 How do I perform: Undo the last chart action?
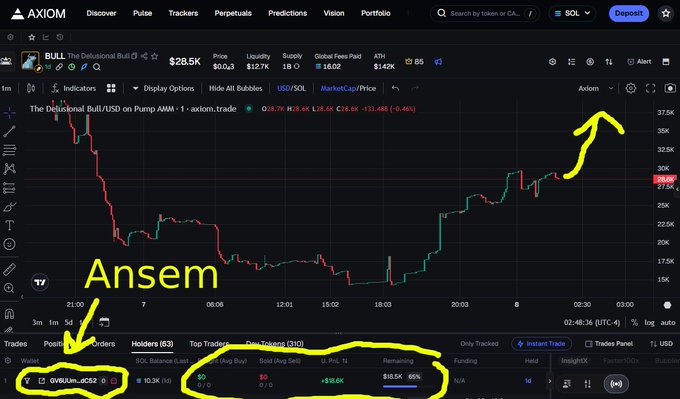[395, 88]
